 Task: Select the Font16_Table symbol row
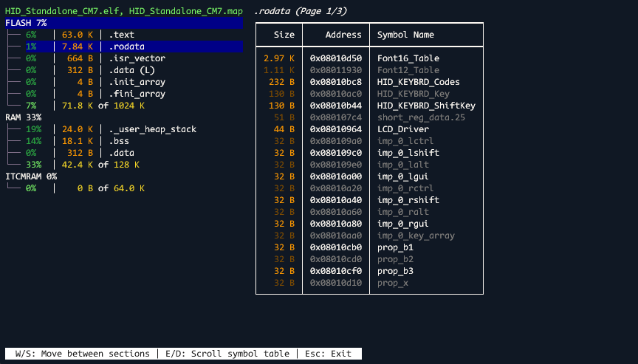click(x=408, y=58)
